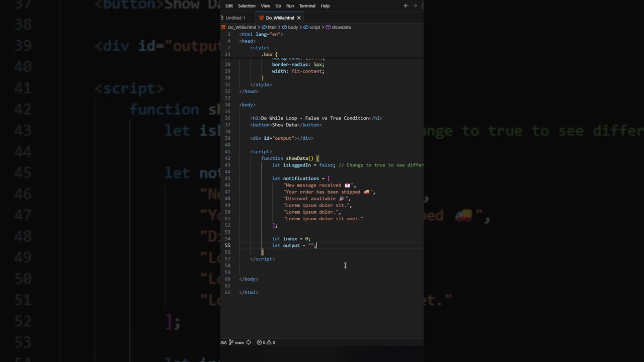
Task: Go back with the left arrow
Action: point(406,6)
